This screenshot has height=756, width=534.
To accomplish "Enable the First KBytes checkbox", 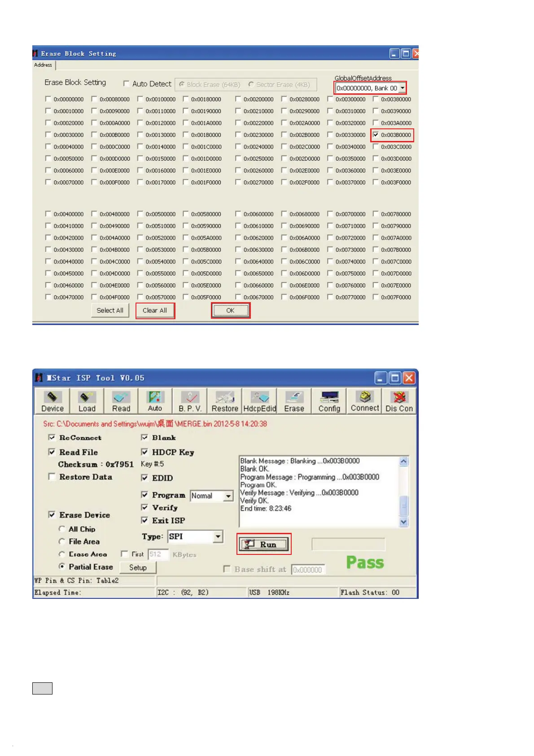I will 124,554.
